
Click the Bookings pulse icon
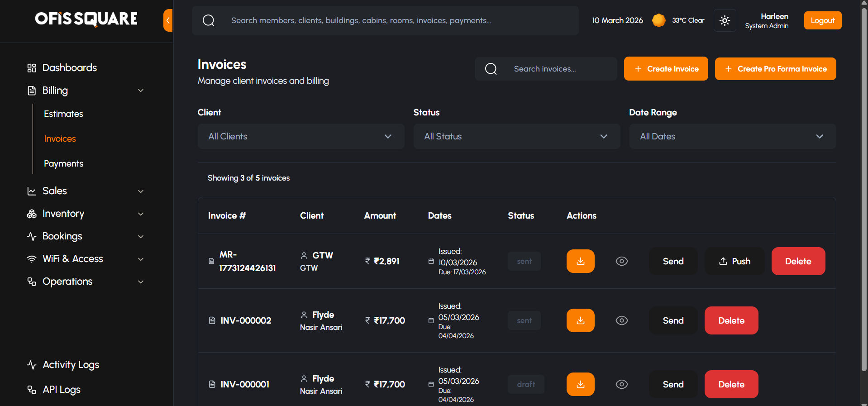pos(32,236)
